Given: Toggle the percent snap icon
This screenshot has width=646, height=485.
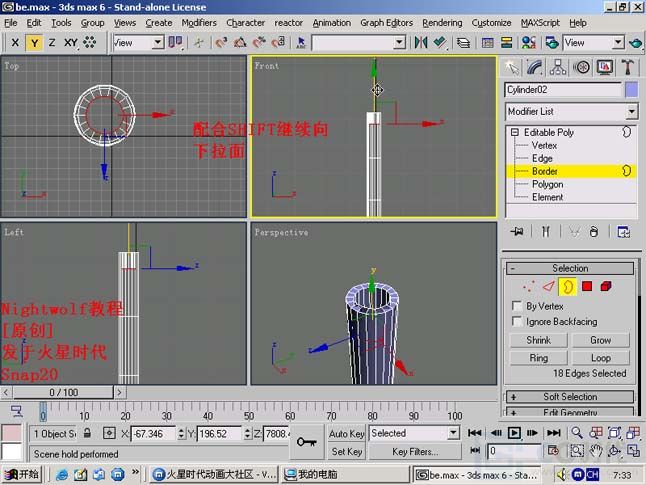Looking at the screenshot, I should (260, 43).
